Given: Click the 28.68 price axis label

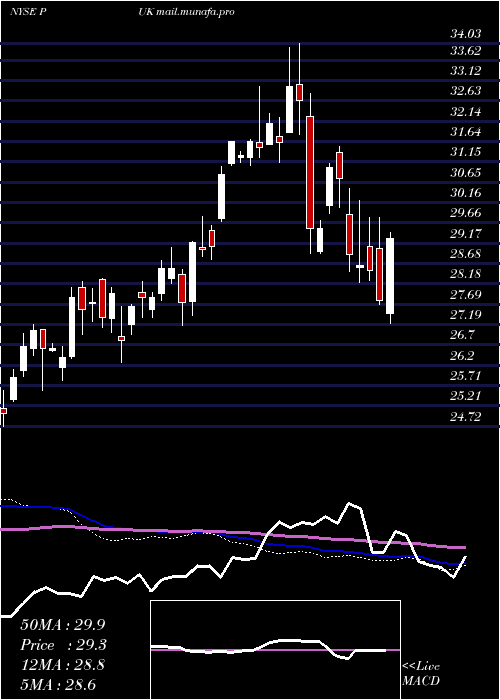Looking at the screenshot, I should point(466,254).
